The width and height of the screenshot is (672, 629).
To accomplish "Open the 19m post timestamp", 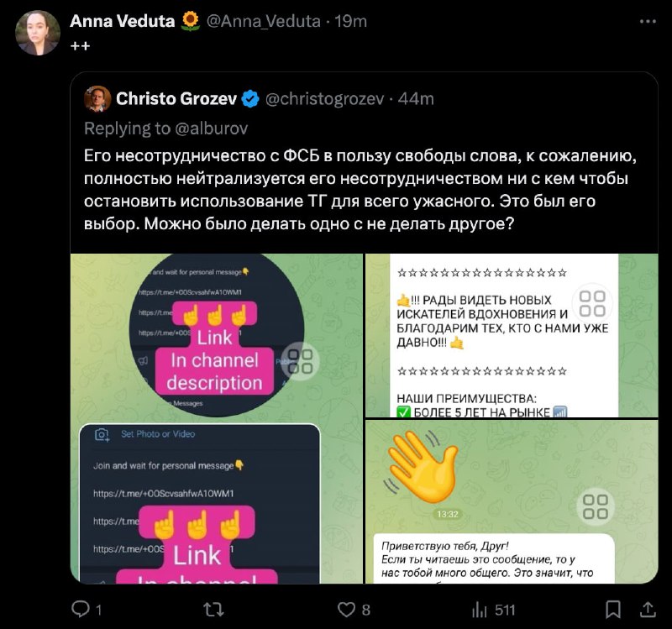I will [350, 21].
